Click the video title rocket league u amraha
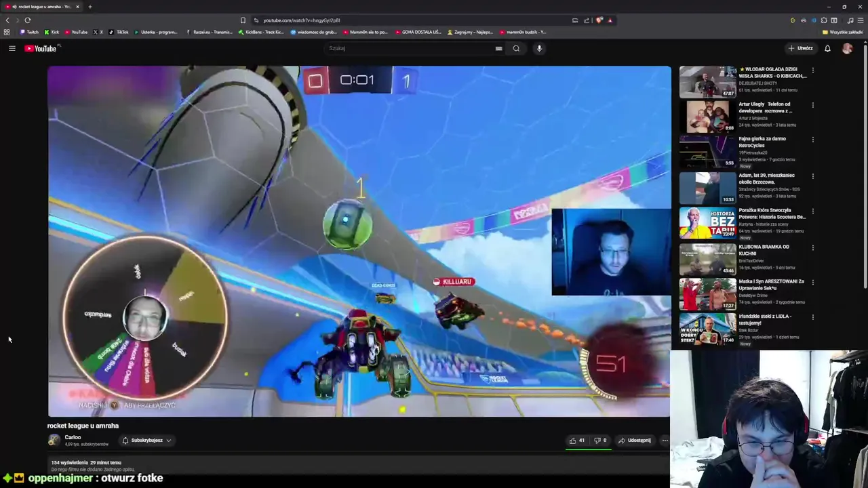The image size is (868, 488). point(83,426)
